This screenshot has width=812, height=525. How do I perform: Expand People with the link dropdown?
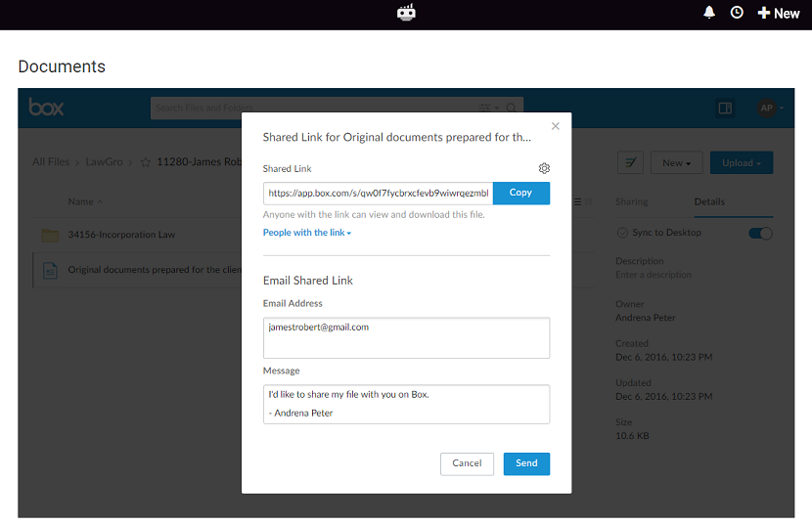pyautogui.click(x=307, y=233)
